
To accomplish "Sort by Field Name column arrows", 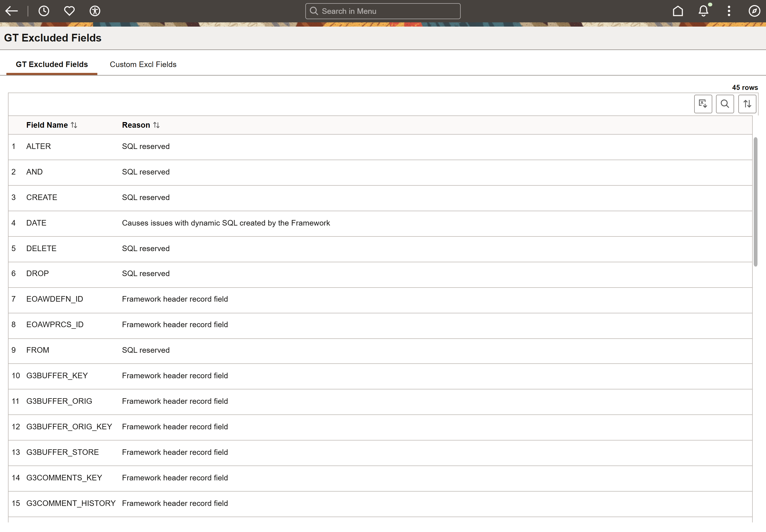I will coord(74,125).
